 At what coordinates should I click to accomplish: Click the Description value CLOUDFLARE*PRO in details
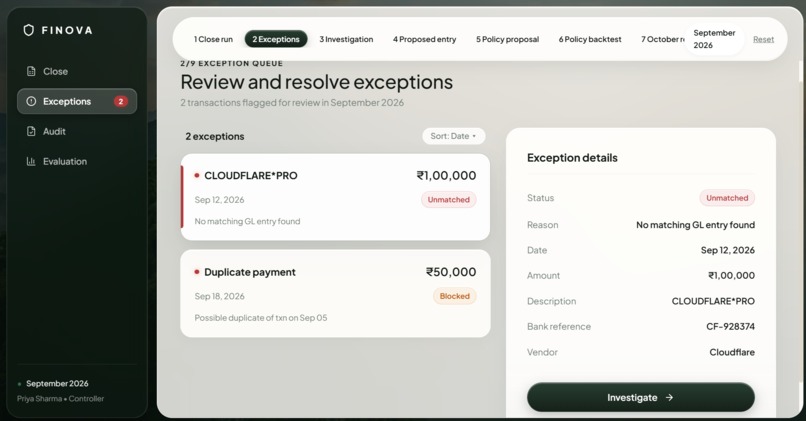[x=713, y=301]
